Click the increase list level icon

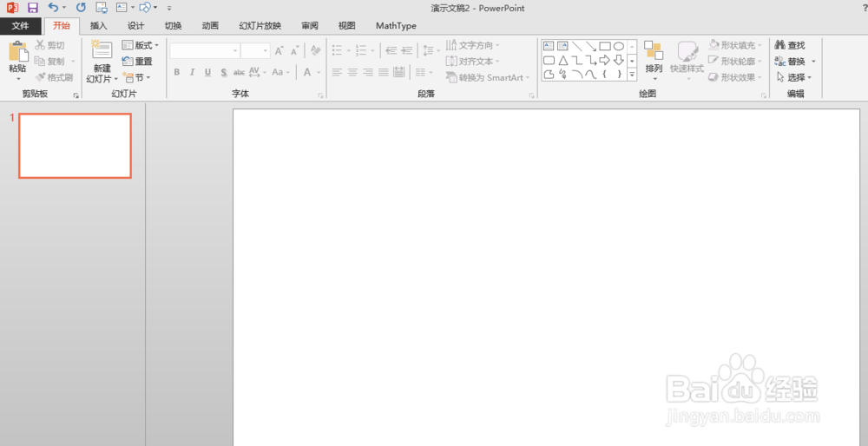pyautogui.click(x=407, y=51)
